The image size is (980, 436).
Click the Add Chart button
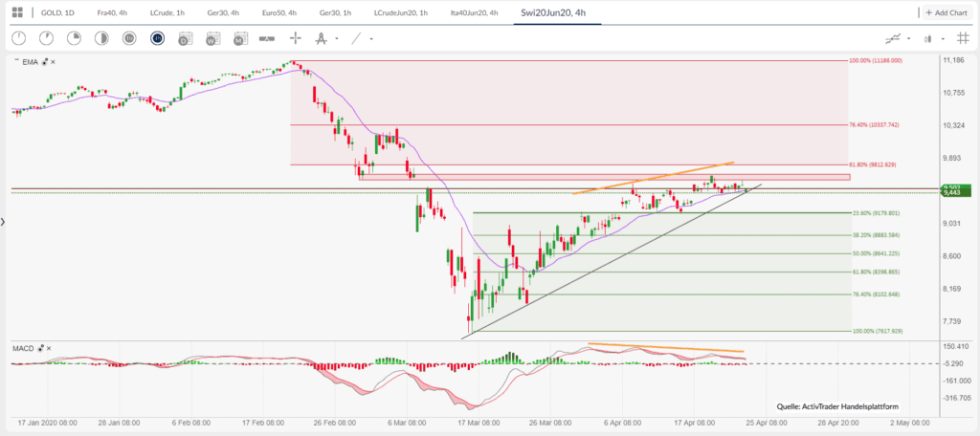click(947, 12)
